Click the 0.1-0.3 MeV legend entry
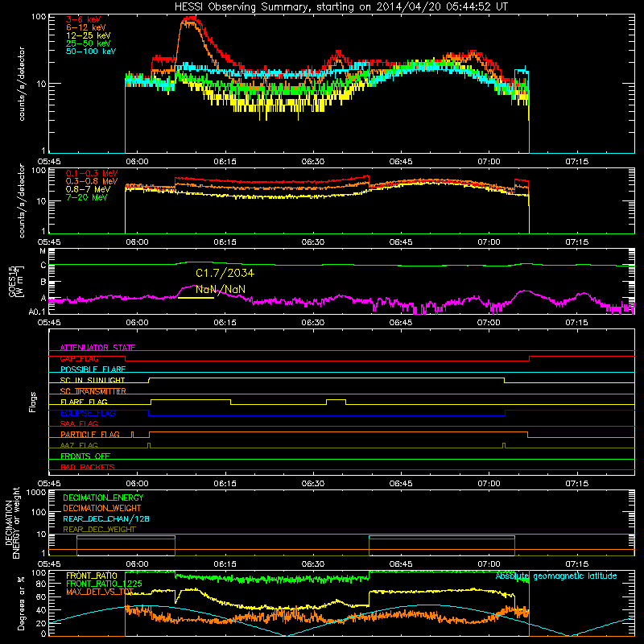Viewport: 644px width, 644px height. point(92,173)
